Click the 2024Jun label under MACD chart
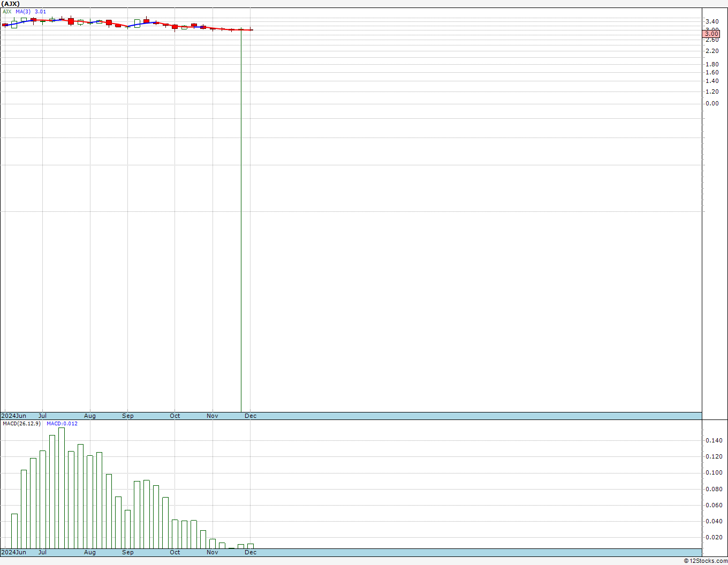 pyautogui.click(x=14, y=552)
